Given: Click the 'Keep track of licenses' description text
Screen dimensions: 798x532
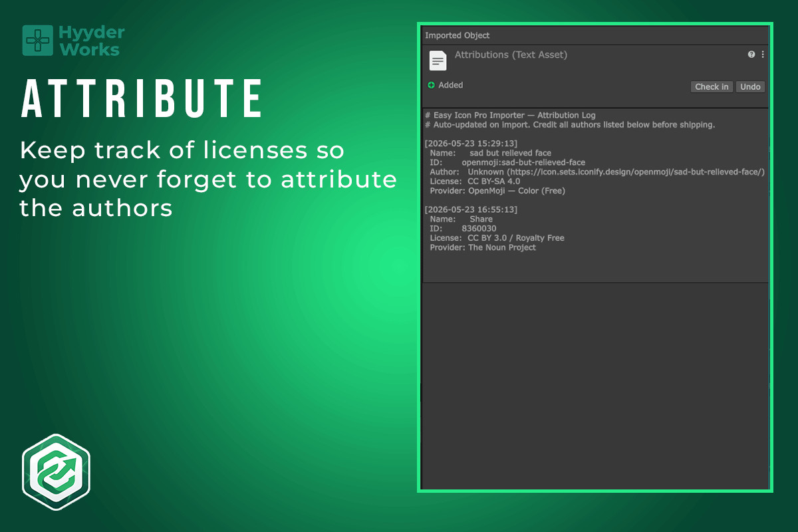Looking at the screenshot, I should [x=208, y=179].
